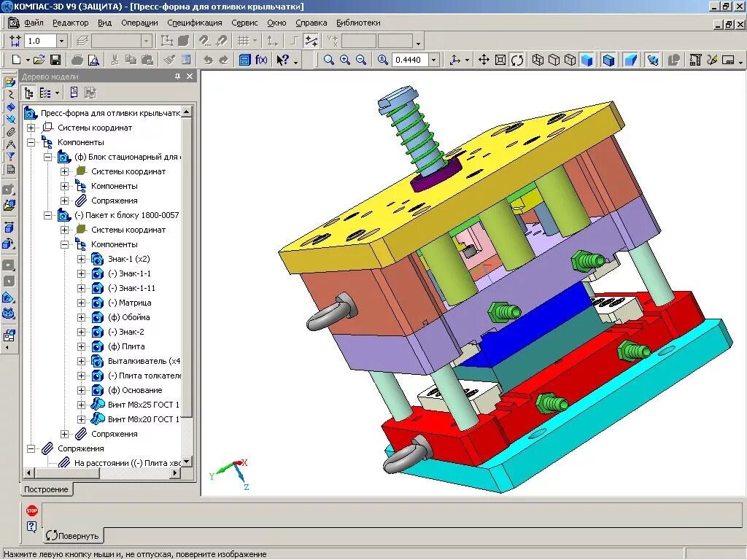This screenshot has height=560, width=747.
Task: Stop the command with the STOP button
Action: 32,510
